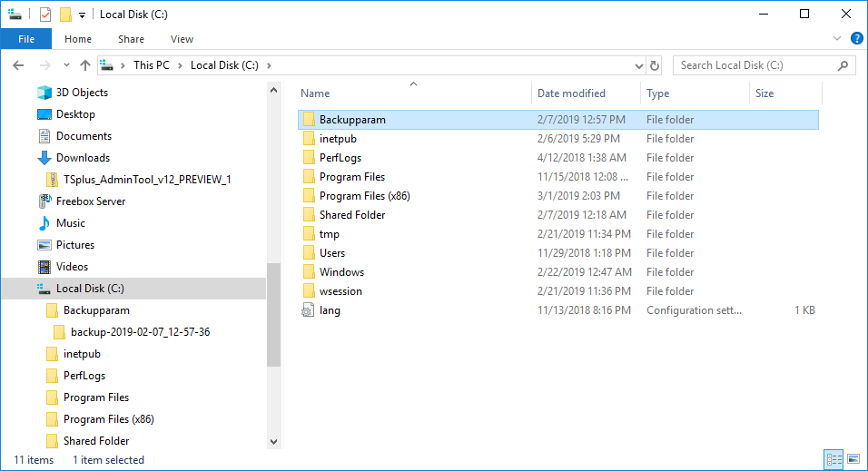868x471 pixels.
Task: Open the address bar history dropdown
Action: [638, 65]
